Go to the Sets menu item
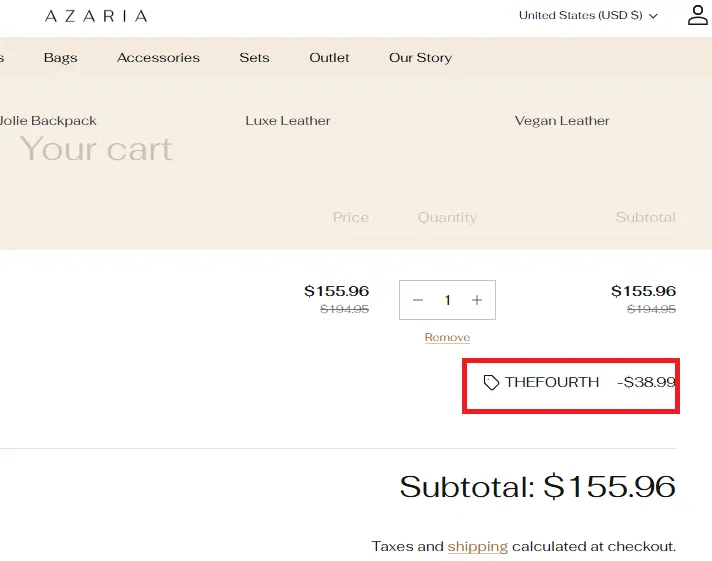This screenshot has width=712, height=561. tap(254, 58)
